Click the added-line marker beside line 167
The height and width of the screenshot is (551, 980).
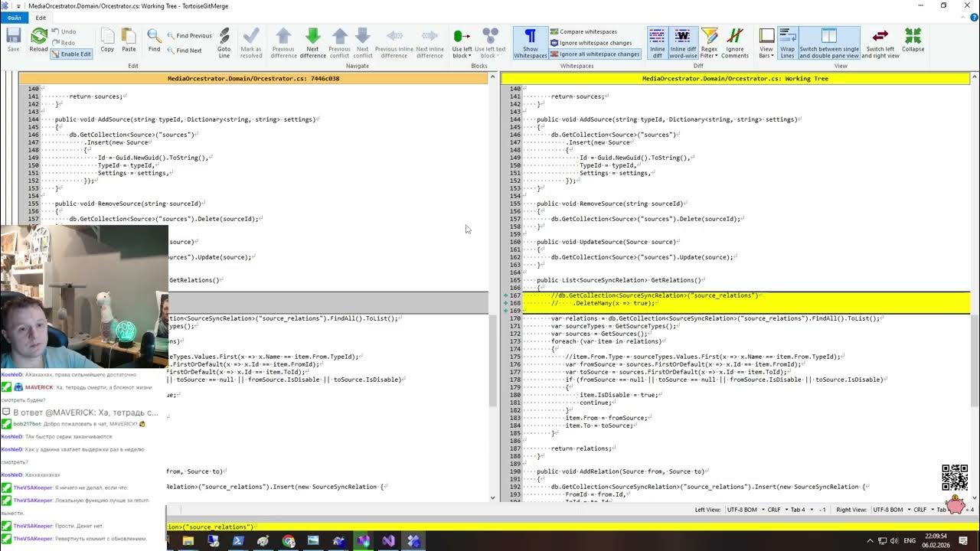[505, 295]
